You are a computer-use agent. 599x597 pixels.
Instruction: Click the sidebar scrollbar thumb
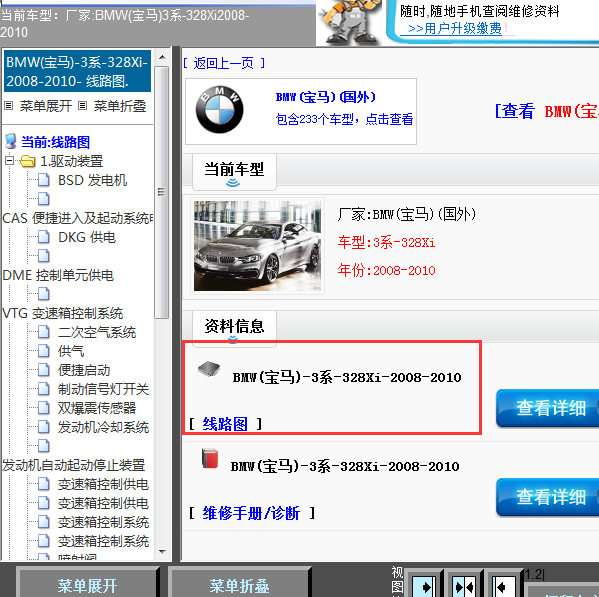click(x=162, y=192)
